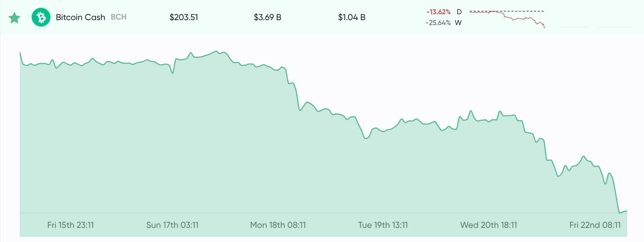Click the $1.04 B volume figure
Screen dimensions: 644x242
coord(352,17)
